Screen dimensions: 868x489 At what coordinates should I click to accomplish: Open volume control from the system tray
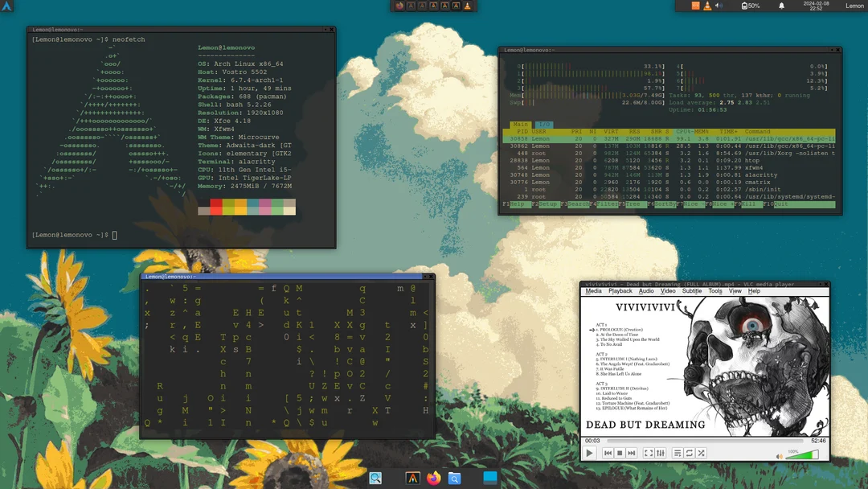(x=719, y=6)
